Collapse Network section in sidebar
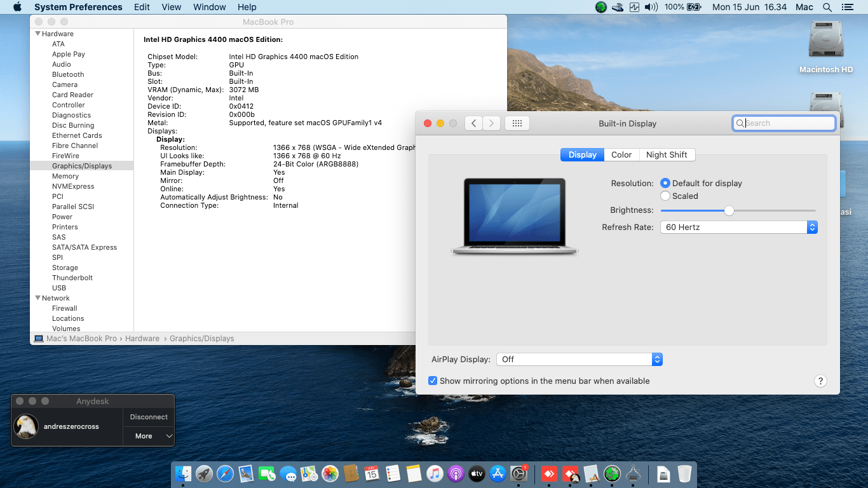Image resolution: width=868 pixels, height=488 pixels. tap(38, 298)
